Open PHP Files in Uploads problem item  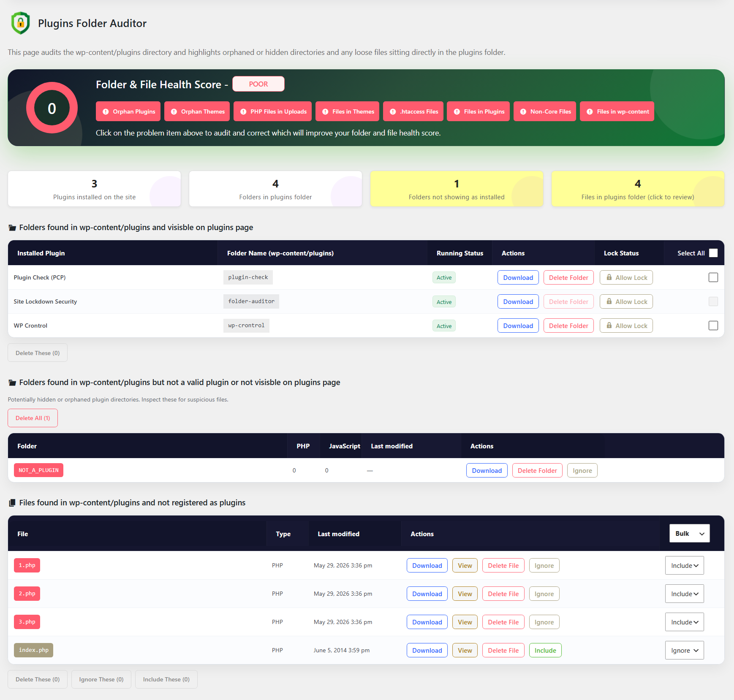(272, 111)
